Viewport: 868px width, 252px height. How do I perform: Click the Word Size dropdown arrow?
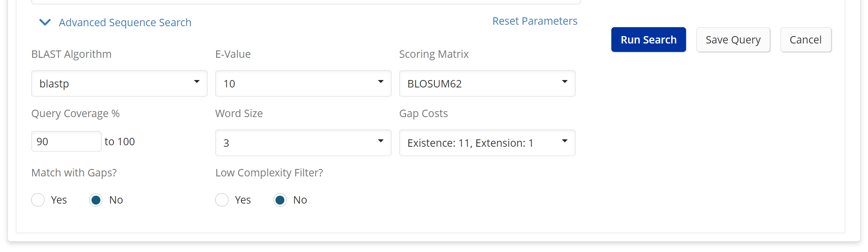pyautogui.click(x=381, y=141)
